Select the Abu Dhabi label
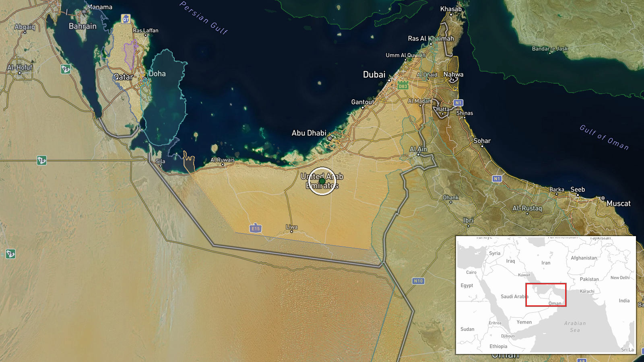 (309, 133)
